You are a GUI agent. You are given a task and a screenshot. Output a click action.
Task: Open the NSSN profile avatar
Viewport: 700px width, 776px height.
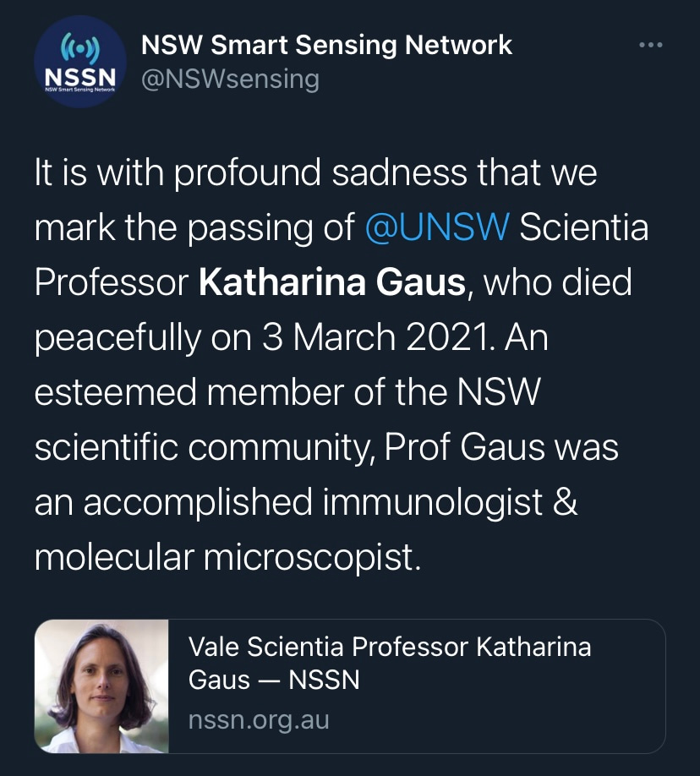coord(80,64)
